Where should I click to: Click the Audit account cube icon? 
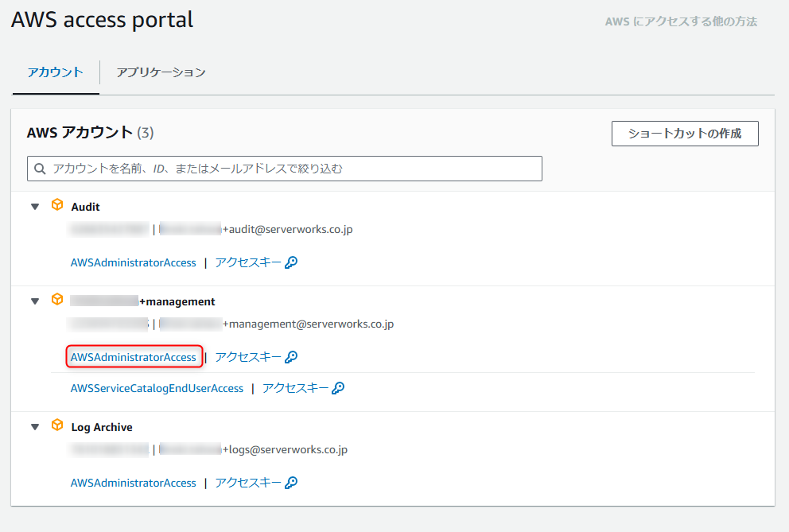(57, 205)
